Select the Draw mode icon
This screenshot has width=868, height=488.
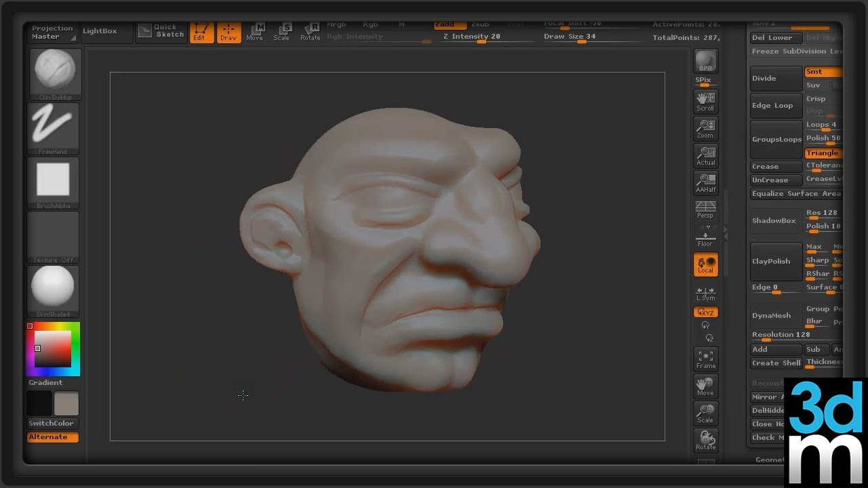(x=229, y=31)
